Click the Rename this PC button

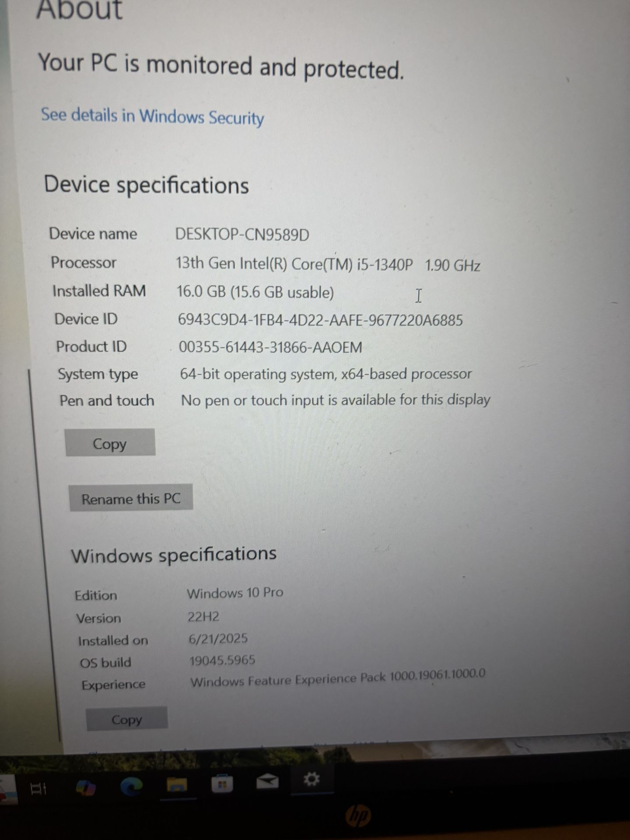[131, 498]
